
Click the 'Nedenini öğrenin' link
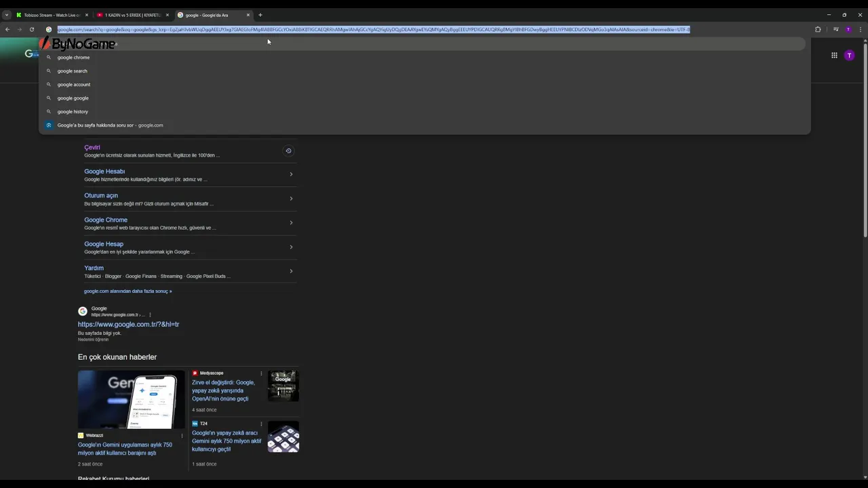93,340
